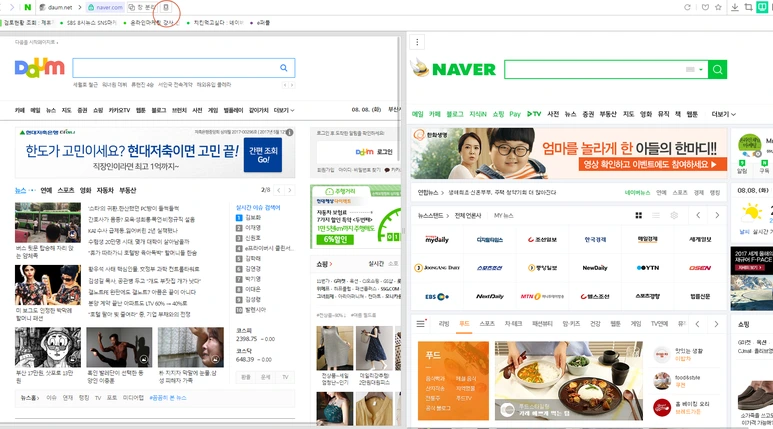Open Pay in Naver menu
The image size is (773, 429).
[515, 114]
